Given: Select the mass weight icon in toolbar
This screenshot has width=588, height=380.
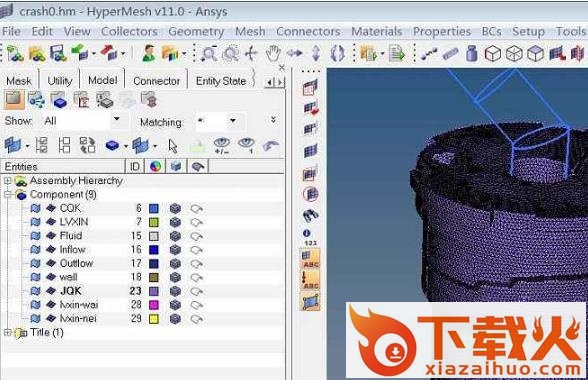Looking at the screenshot, I should (472, 54).
